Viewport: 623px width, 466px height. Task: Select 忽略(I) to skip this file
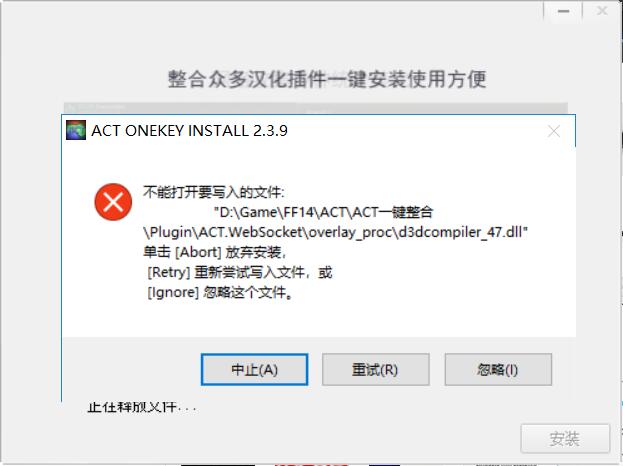(x=498, y=369)
